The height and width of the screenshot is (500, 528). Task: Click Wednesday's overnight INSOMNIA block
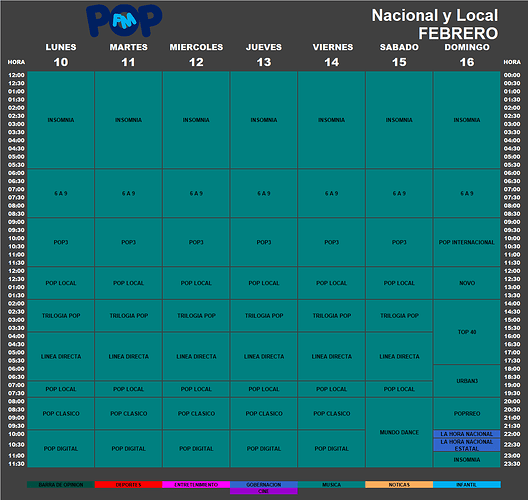196,120
